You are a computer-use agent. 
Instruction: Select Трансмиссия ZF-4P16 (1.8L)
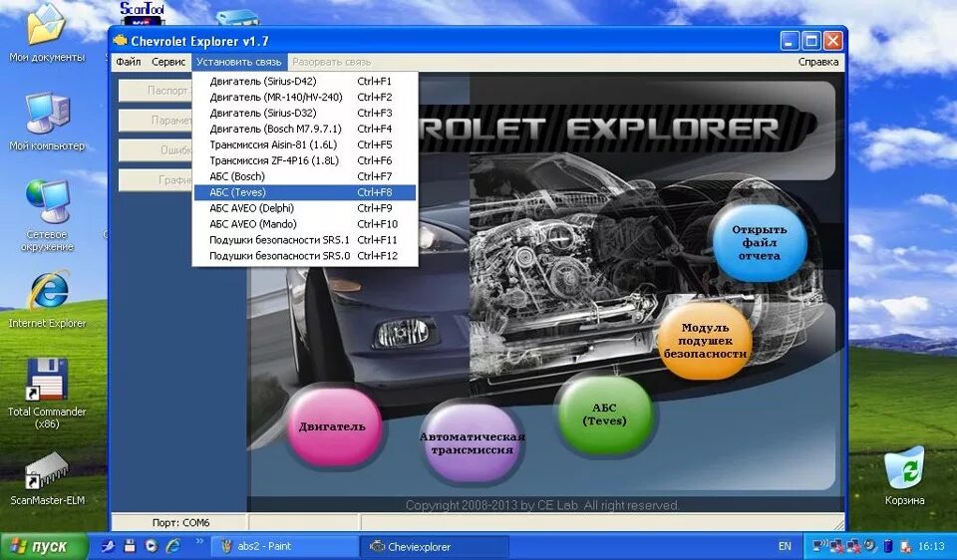click(305, 160)
